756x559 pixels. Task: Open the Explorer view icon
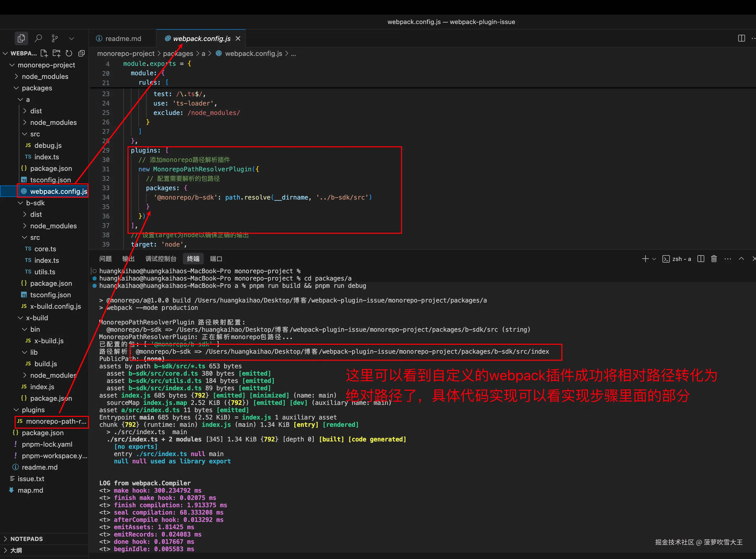coord(21,39)
